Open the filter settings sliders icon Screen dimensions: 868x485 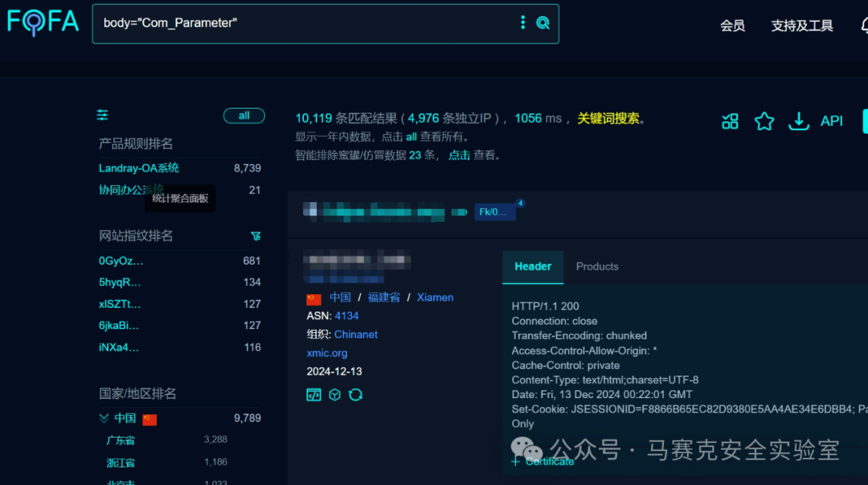point(102,115)
